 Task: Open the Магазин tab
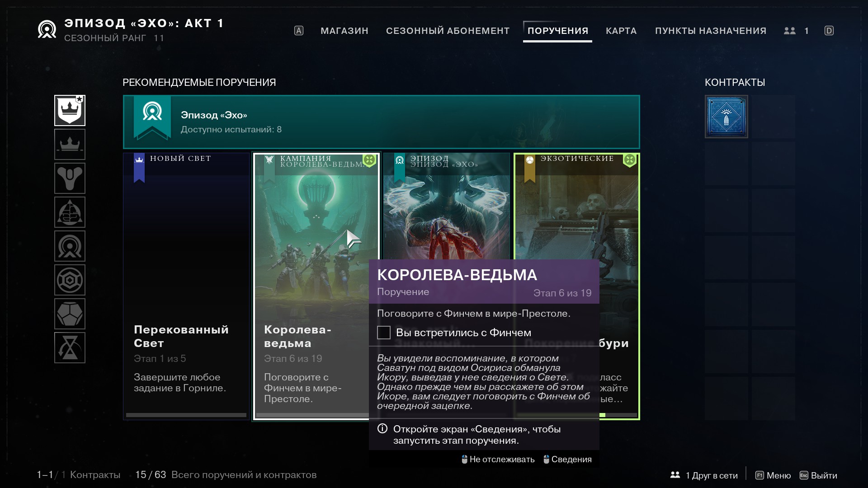tap(344, 31)
